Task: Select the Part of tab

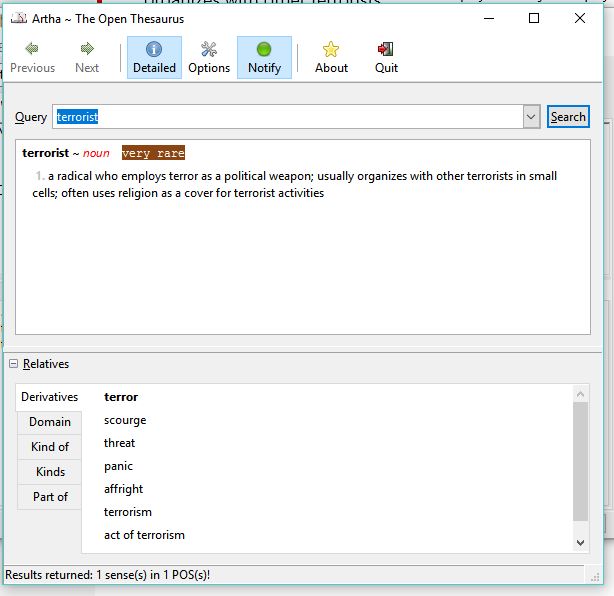Action: (49, 497)
